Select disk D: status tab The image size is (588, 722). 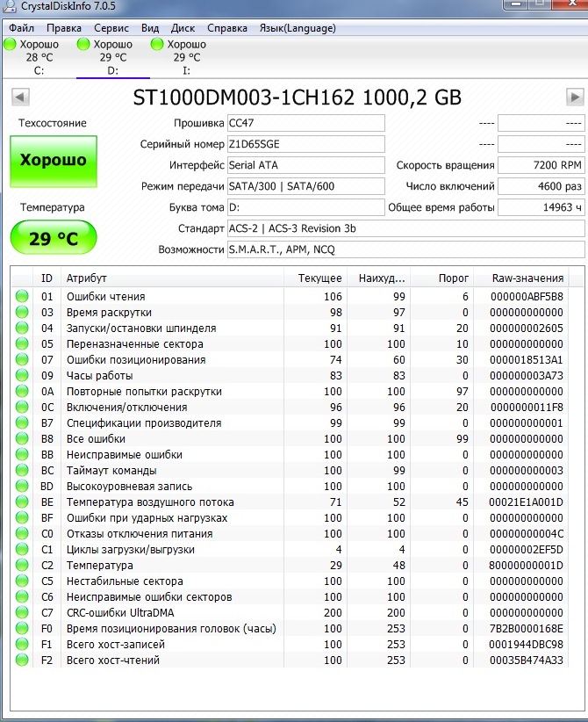click(x=113, y=57)
